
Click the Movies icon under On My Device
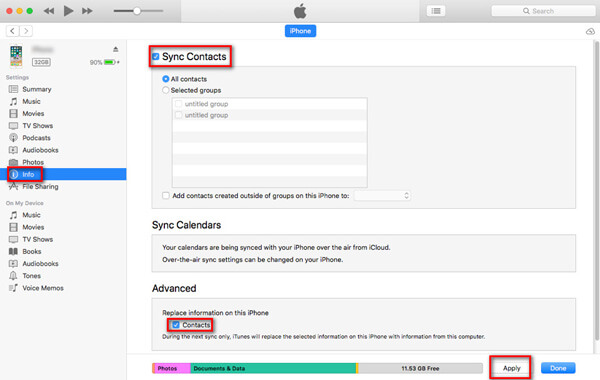[x=13, y=227]
